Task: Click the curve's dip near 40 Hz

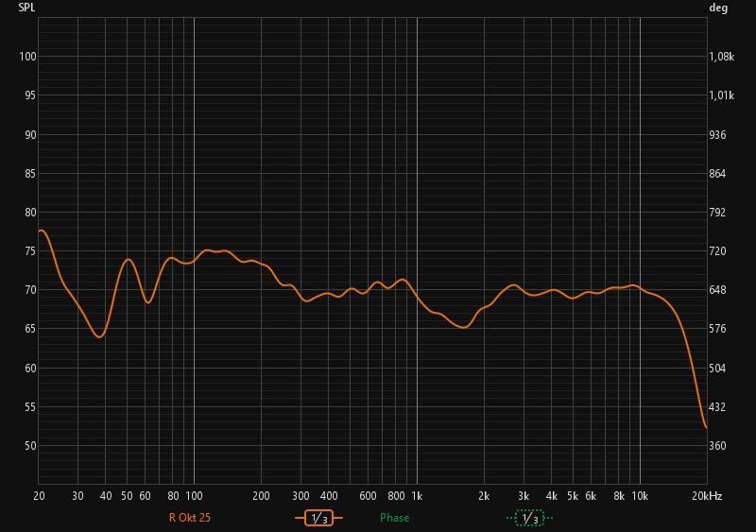Action: pos(99,336)
